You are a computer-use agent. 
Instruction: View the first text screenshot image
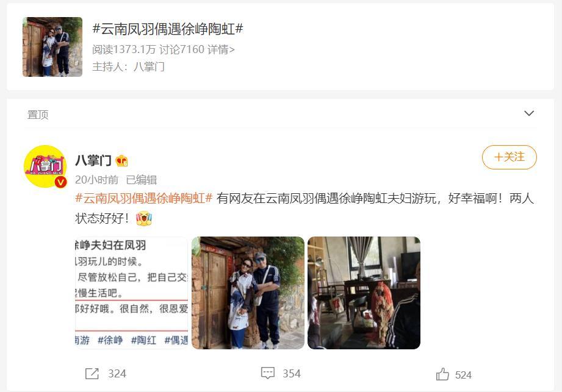[x=132, y=293]
